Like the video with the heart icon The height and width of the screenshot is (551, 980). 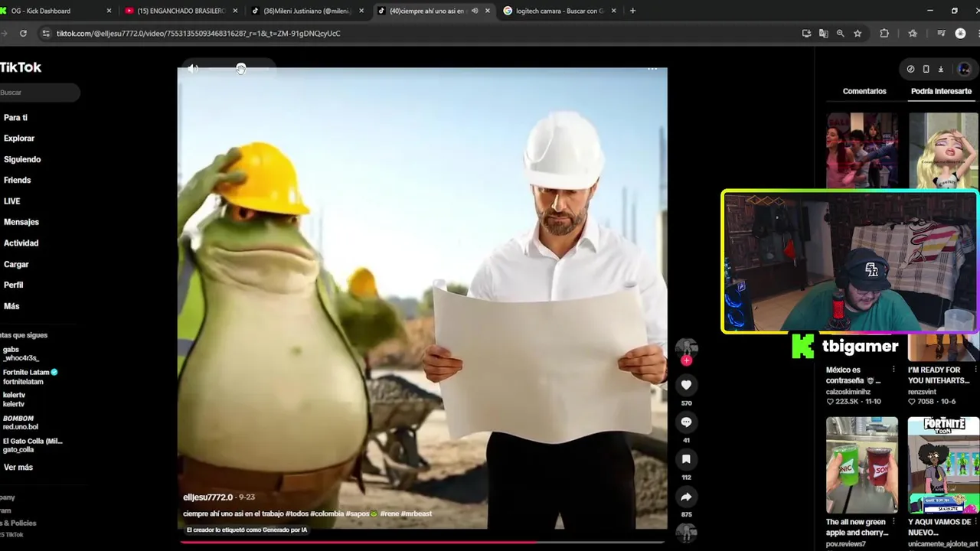[x=686, y=385]
